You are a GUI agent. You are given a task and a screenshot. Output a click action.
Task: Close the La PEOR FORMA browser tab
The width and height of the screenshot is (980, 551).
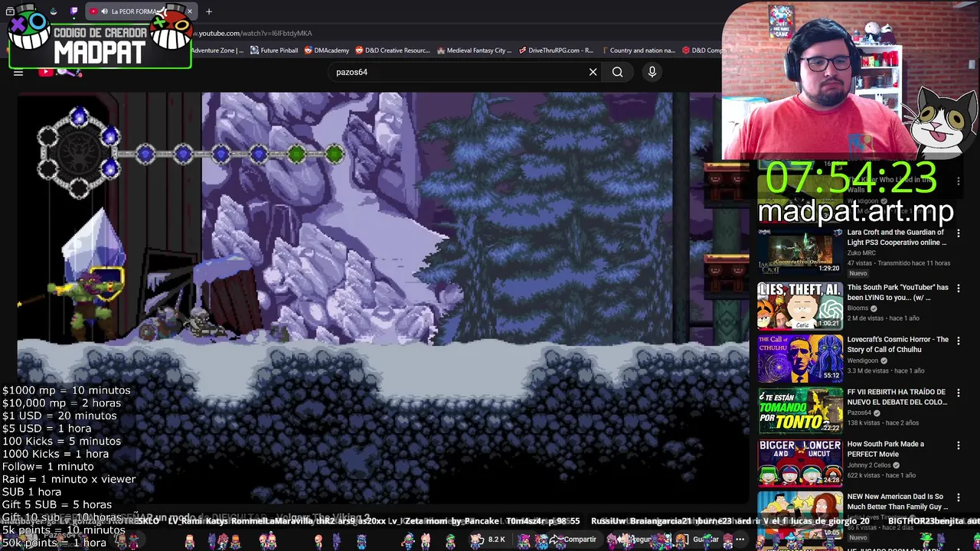[190, 11]
